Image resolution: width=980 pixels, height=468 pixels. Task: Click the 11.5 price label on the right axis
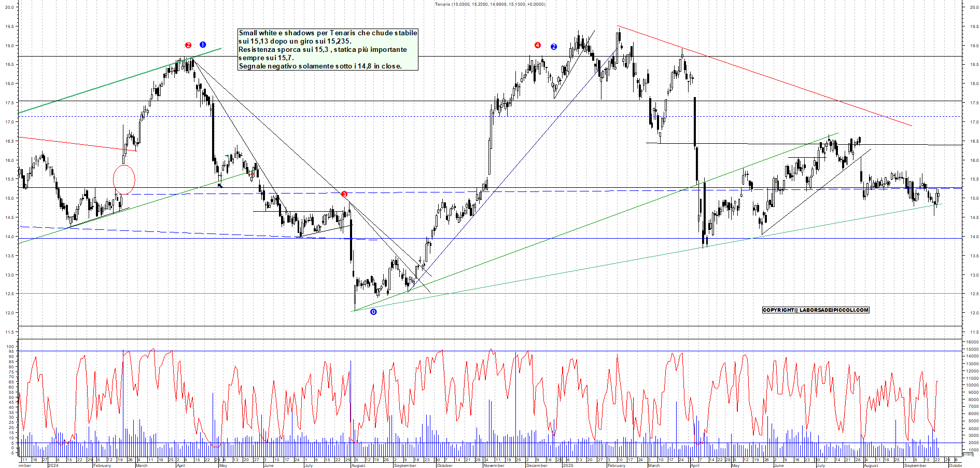(974, 332)
